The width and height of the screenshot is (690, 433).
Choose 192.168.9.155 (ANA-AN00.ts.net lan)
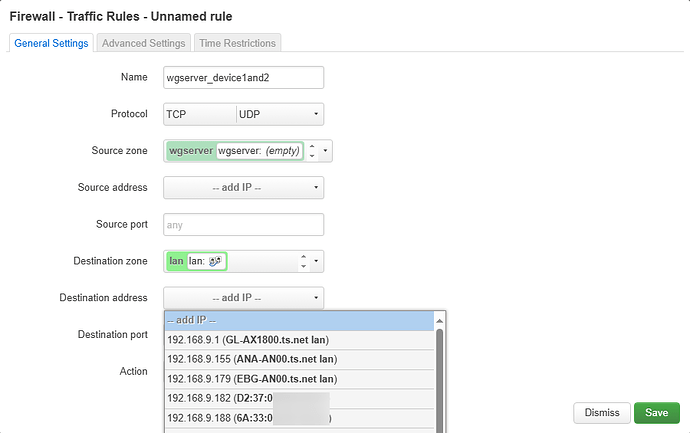299,359
